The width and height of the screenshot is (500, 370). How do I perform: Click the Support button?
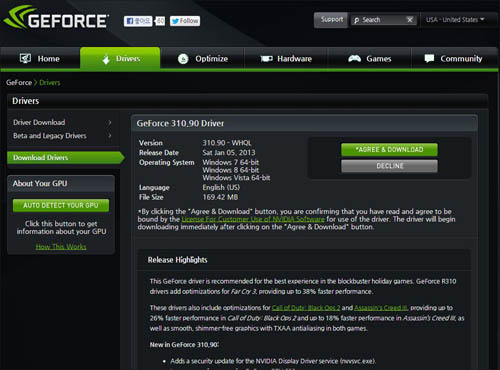(x=331, y=20)
